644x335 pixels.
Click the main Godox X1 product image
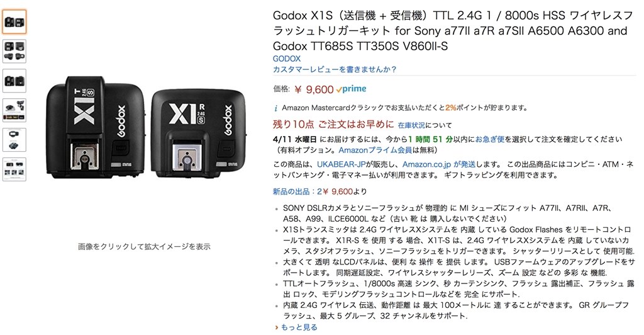(x=146, y=127)
